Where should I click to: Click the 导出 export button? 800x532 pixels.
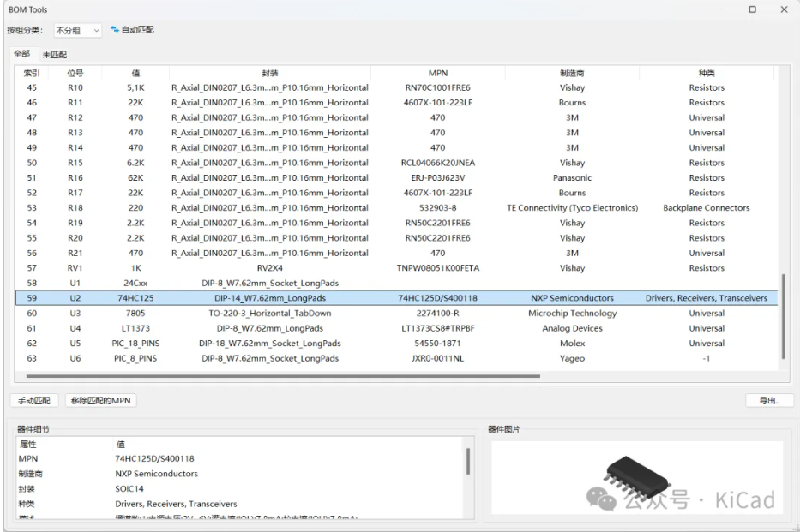click(768, 401)
